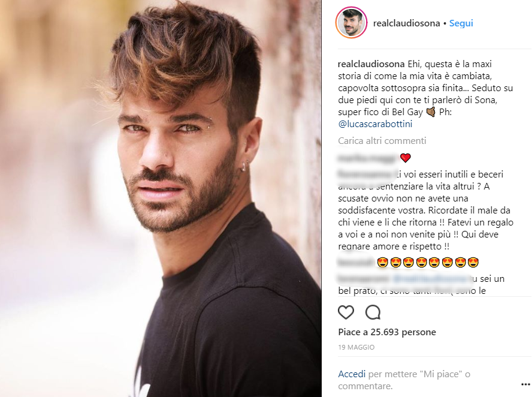This screenshot has width=532, height=397.
Task: Click the 19 MAGGIO post date
Action: pyautogui.click(x=356, y=347)
